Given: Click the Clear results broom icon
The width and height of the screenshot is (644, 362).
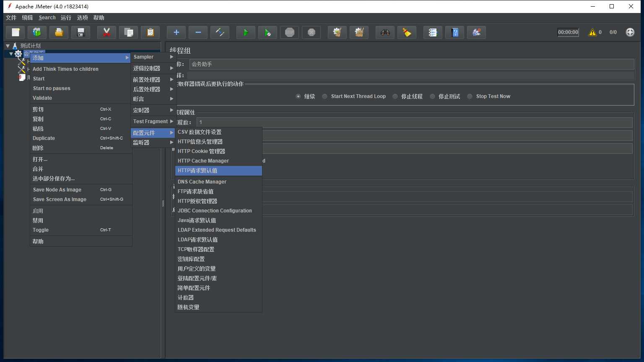Looking at the screenshot, I should tap(338, 32).
